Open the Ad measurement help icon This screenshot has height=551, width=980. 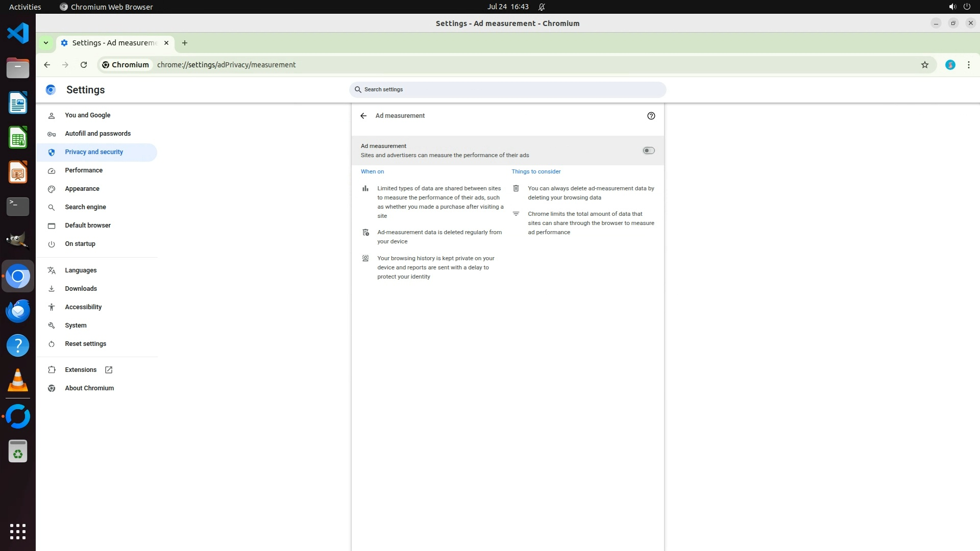(651, 116)
